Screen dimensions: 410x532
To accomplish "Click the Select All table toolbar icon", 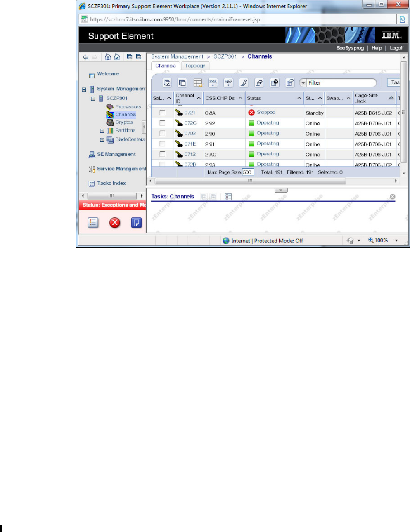I will point(167,83).
